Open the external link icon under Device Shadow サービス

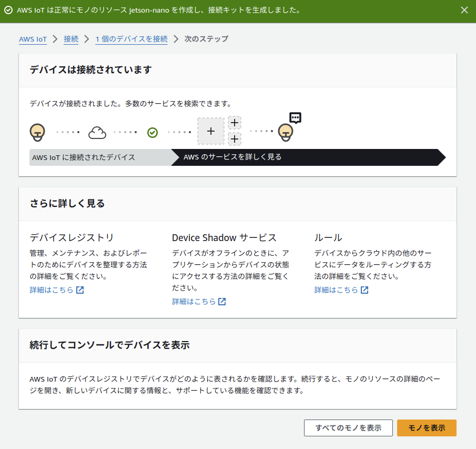coord(222,301)
